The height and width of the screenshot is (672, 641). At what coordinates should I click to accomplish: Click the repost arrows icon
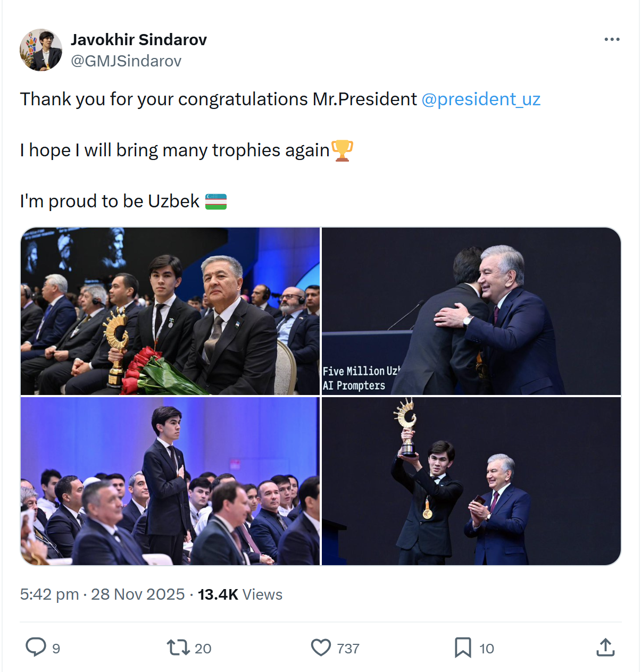[178, 648]
